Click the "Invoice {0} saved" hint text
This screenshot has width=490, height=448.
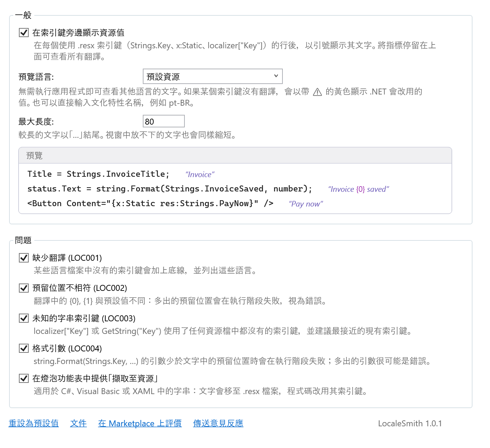tap(358, 189)
